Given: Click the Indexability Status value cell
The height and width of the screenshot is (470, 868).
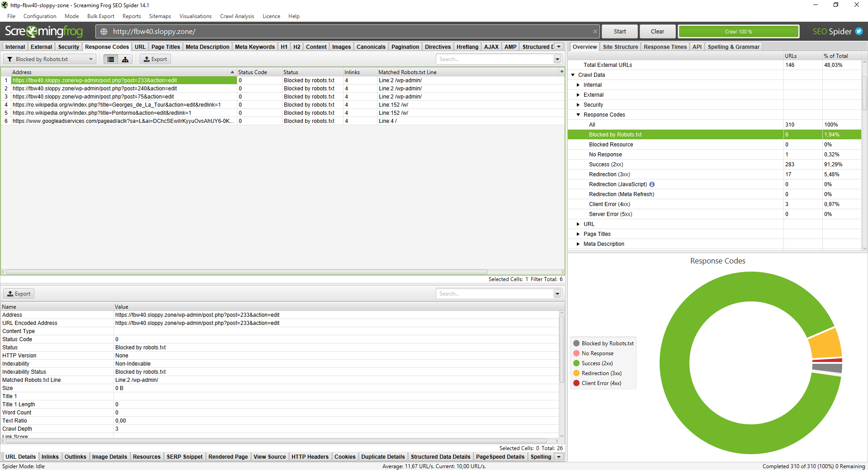Looking at the screenshot, I should [x=337, y=372].
